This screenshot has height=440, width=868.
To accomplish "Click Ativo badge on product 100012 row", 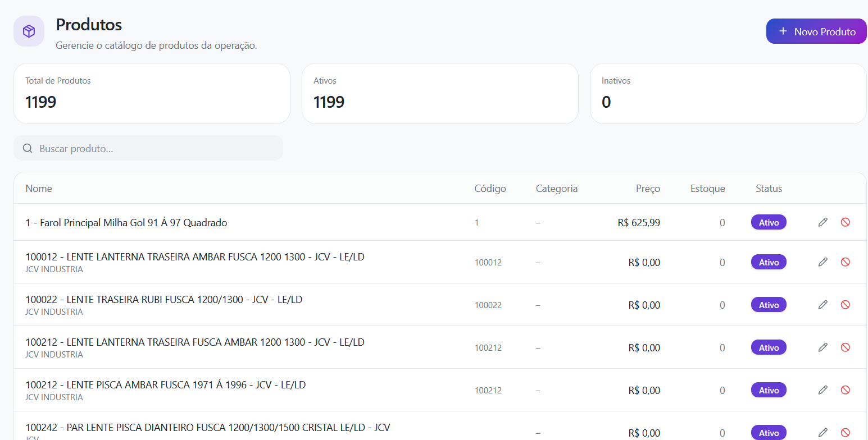I will pos(769,262).
